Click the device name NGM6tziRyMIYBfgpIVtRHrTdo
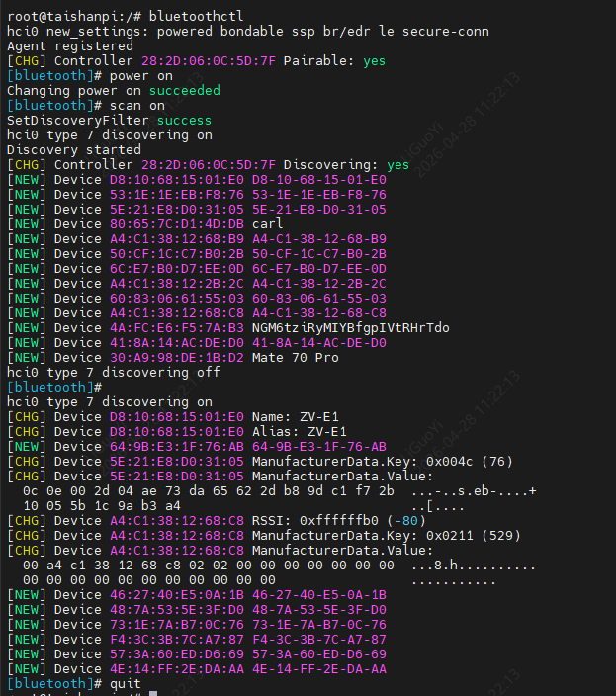The height and width of the screenshot is (696, 616). [350, 328]
